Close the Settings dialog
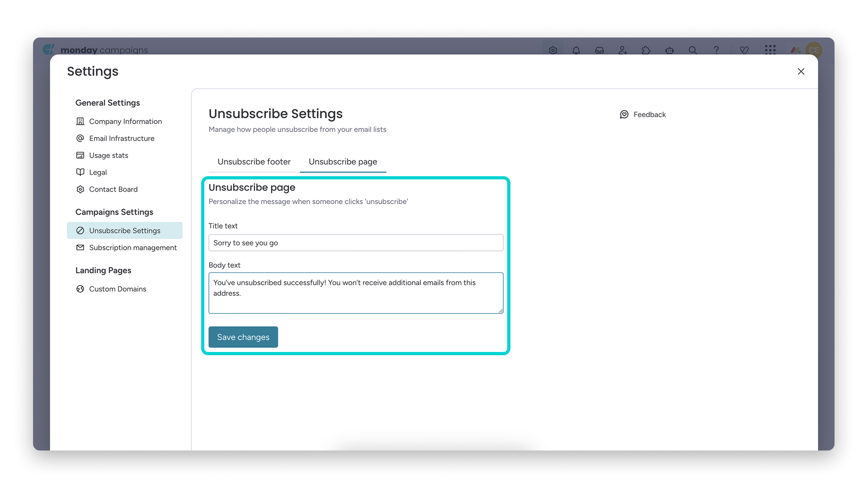 point(801,71)
